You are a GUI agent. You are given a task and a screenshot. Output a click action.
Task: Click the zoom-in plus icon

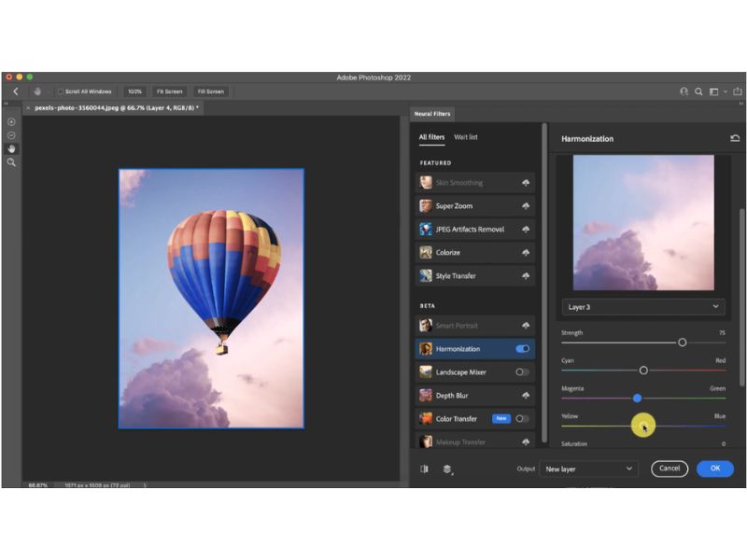(11, 122)
